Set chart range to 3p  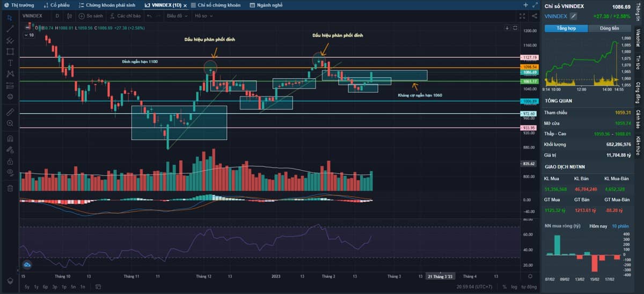click(54, 288)
